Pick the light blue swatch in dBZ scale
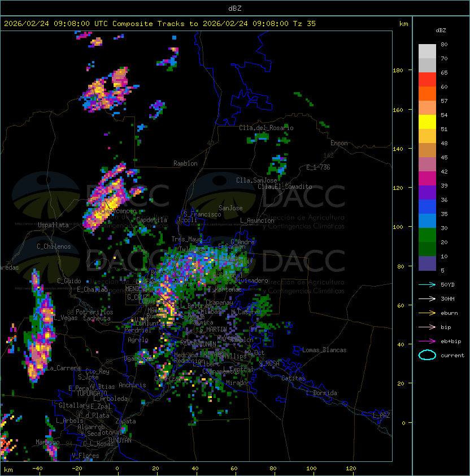Image resolution: width=470 pixels, height=476 pixels. click(x=427, y=221)
